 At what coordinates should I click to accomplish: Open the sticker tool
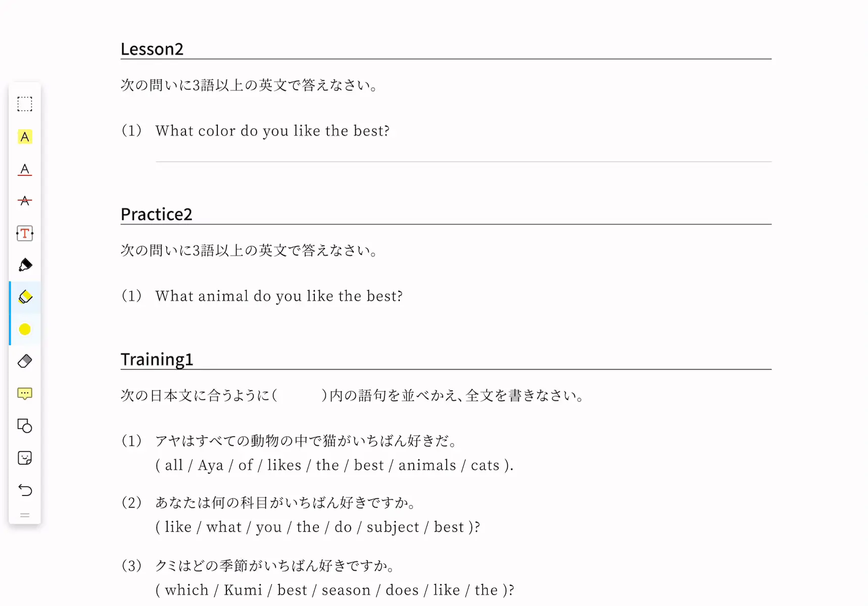(25, 458)
